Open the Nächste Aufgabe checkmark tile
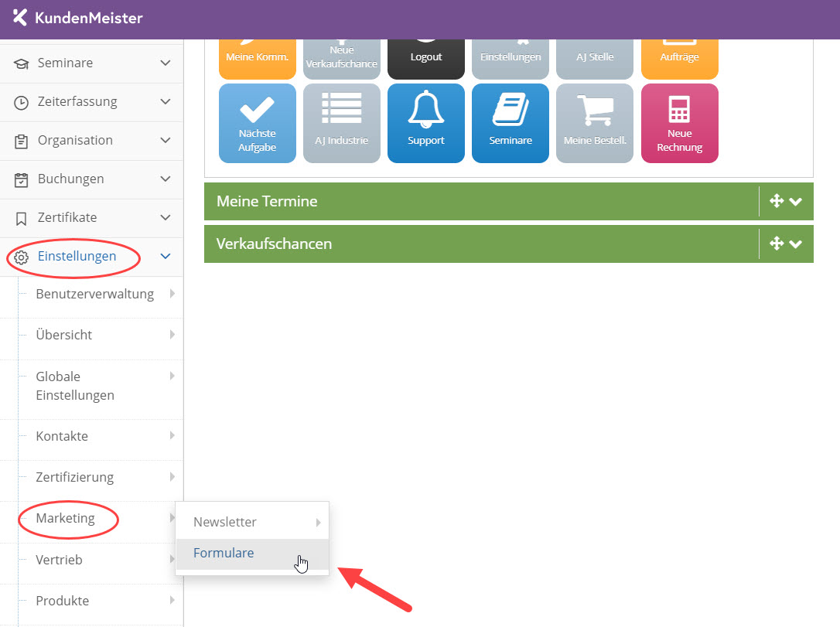This screenshot has height=627, width=840. (257, 123)
